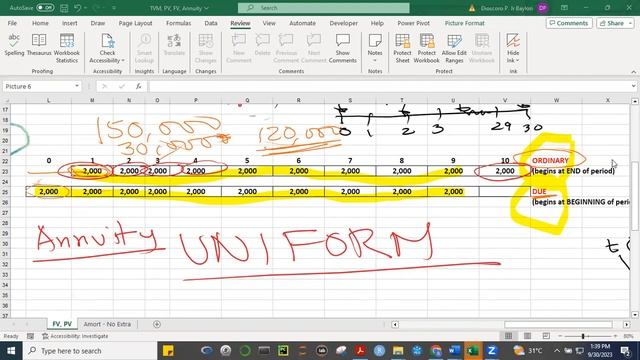The height and width of the screenshot is (360, 640).
Task: Switch to Page Layout view
Action: point(527,336)
